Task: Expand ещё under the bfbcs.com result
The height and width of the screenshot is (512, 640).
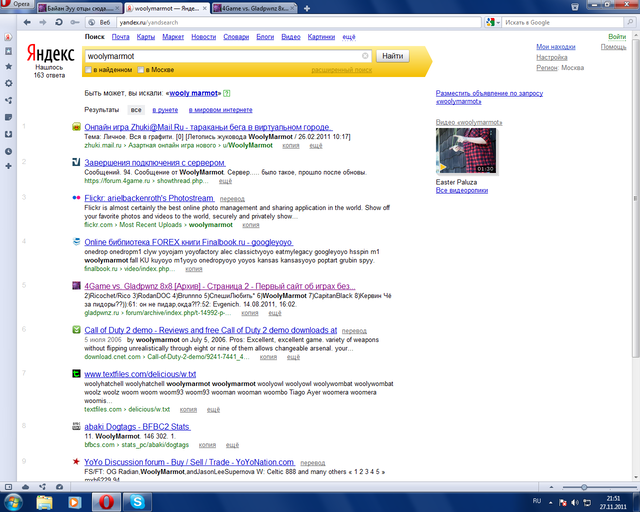Action: [232, 445]
